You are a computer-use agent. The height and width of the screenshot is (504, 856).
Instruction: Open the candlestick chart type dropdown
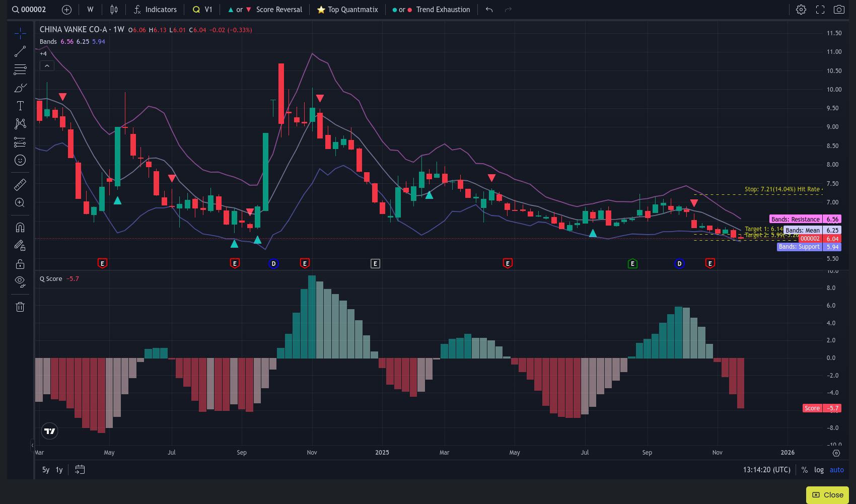[114, 10]
